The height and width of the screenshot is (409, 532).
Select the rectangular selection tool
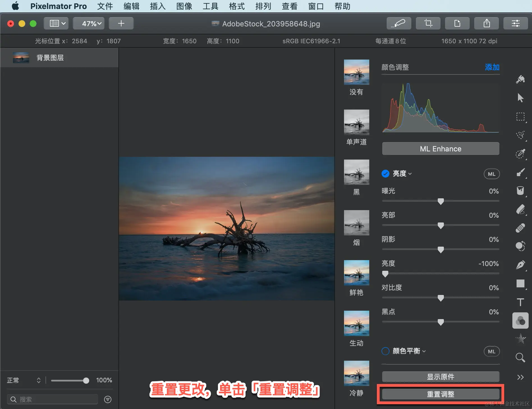pyautogui.click(x=520, y=117)
